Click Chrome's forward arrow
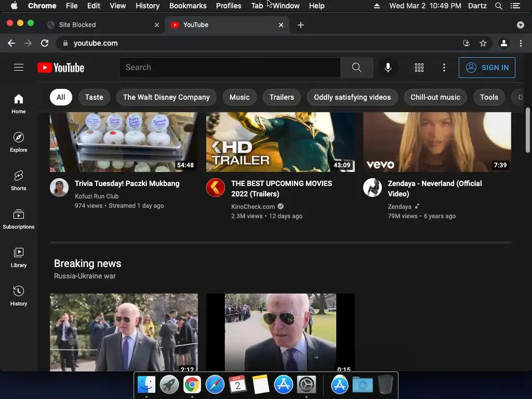 tap(28, 43)
